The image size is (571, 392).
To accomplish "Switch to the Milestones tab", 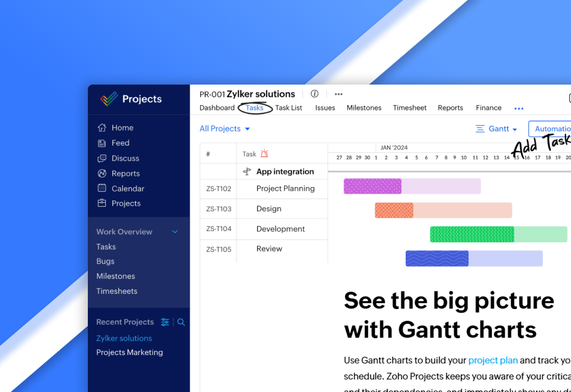I will (x=364, y=108).
